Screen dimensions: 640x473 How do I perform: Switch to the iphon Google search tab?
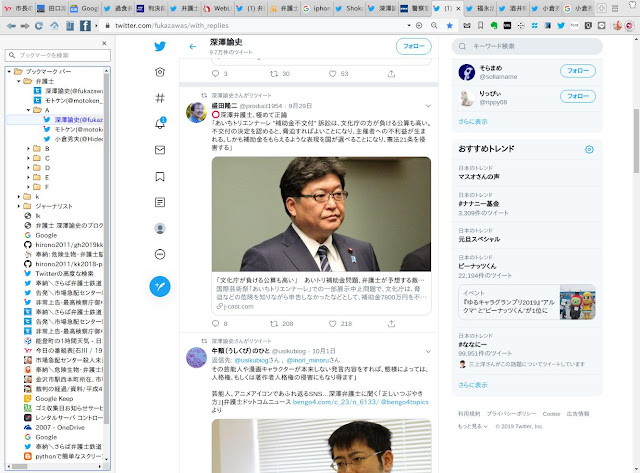tap(317, 8)
